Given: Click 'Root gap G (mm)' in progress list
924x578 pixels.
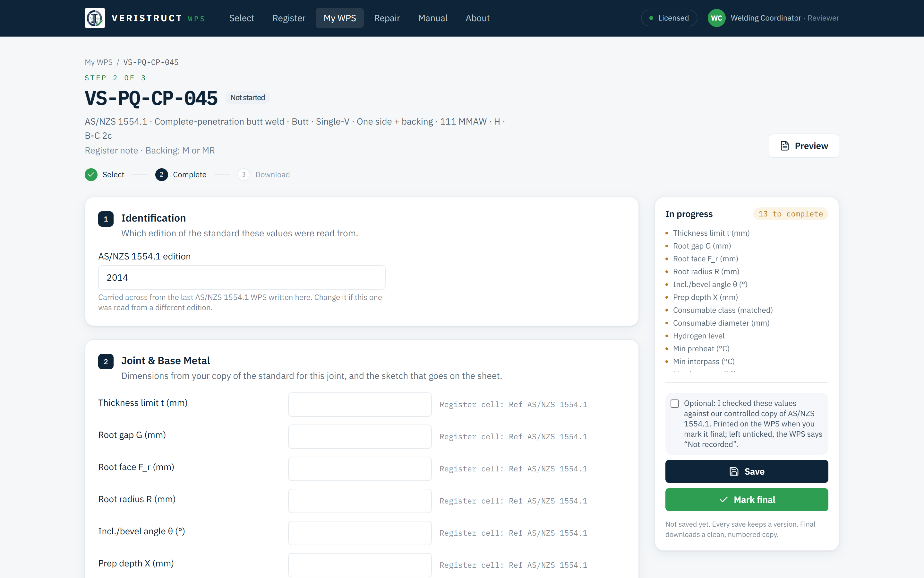Looking at the screenshot, I should point(702,246).
